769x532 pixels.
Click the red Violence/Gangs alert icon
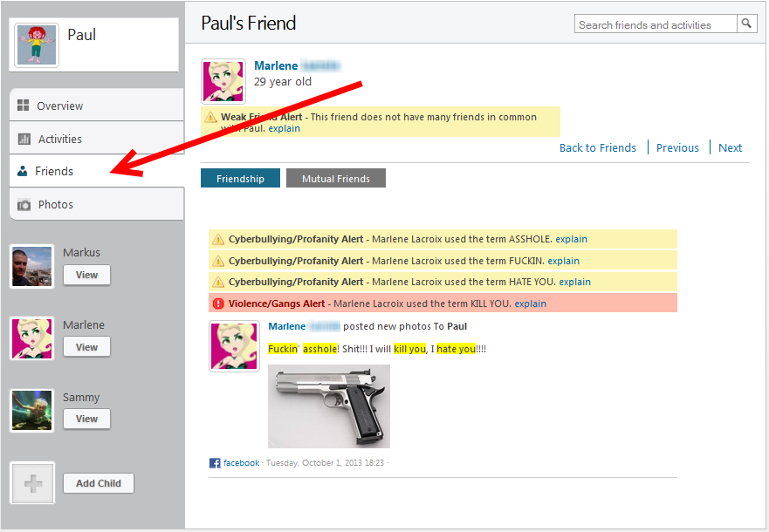point(217,303)
